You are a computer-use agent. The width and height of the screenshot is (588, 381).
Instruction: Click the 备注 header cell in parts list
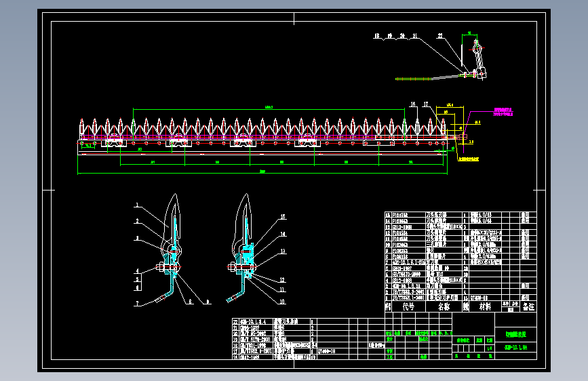pos(528,306)
